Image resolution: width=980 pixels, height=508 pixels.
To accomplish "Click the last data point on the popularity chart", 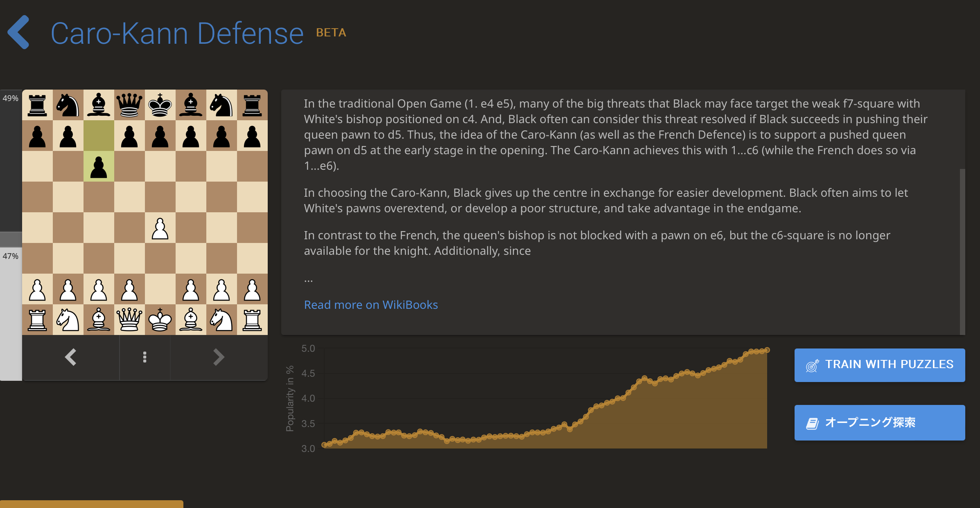I will coord(767,350).
